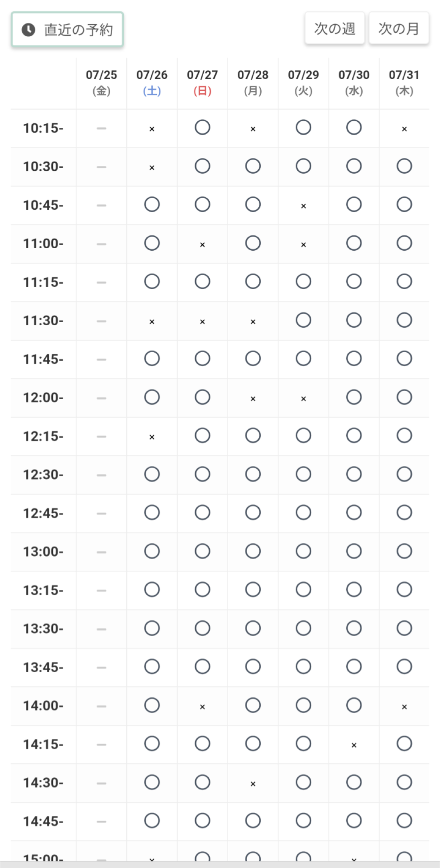Pick the 07/31 14:15 available circle
Viewport: 440px width, 868px height.
click(x=404, y=743)
